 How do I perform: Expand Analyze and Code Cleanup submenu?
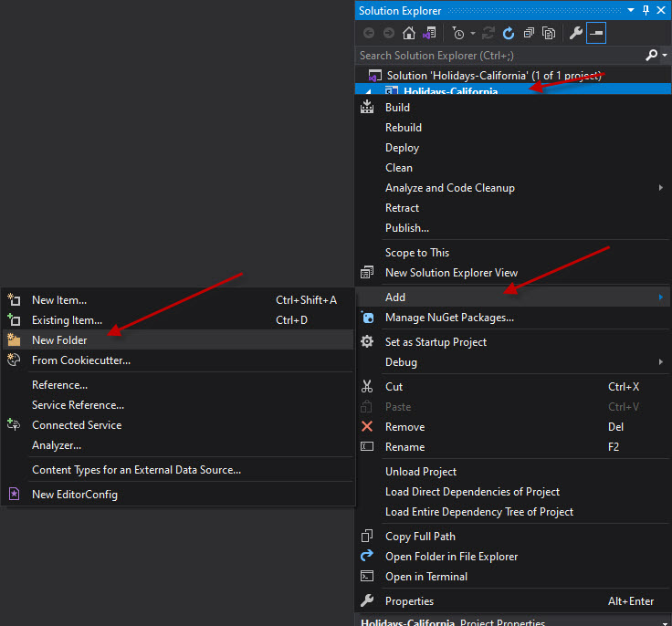click(513, 188)
